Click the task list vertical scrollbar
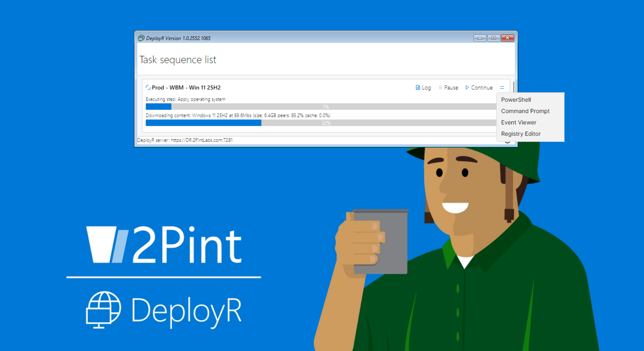Viewport: 644px width, 351px height. [x=513, y=87]
